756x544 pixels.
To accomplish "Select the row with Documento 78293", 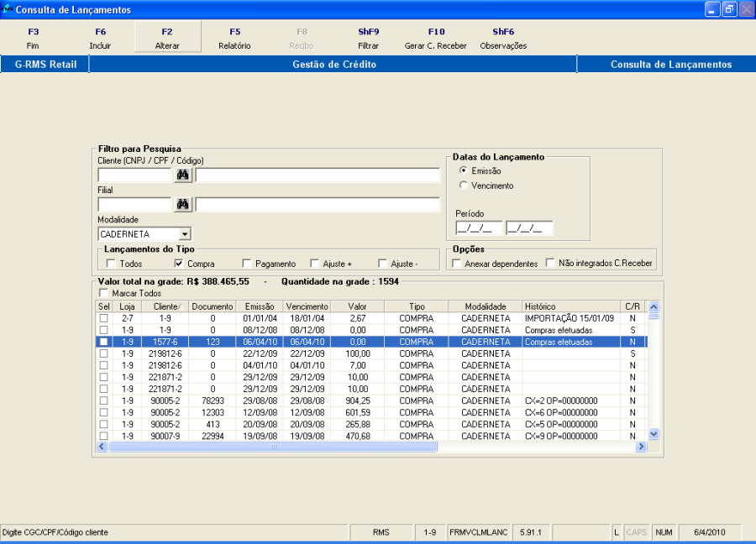I will 213,400.
